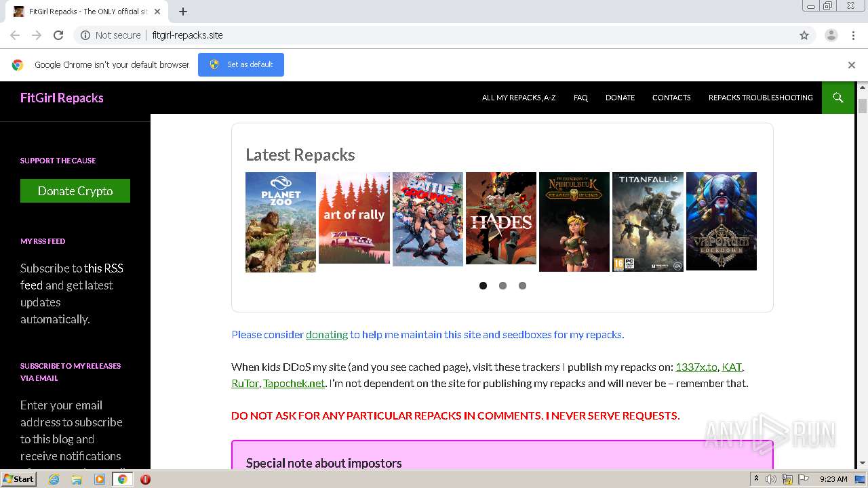Open the CONTACTS menu item
This screenshot has height=488, width=868.
click(x=671, y=98)
